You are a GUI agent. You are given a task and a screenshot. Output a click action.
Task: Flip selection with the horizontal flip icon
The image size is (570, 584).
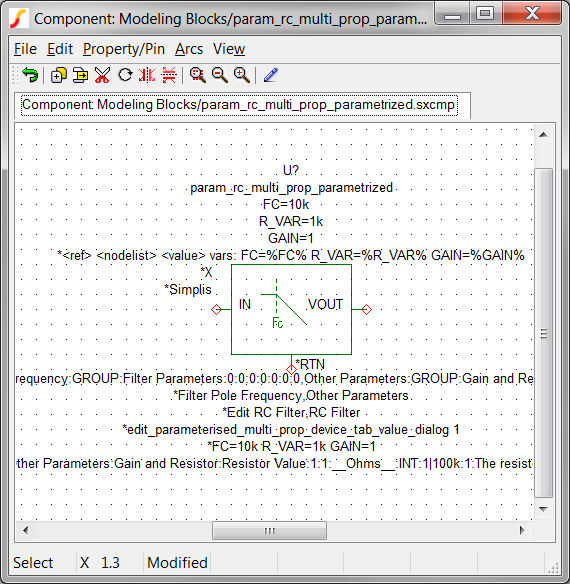(x=169, y=75)
